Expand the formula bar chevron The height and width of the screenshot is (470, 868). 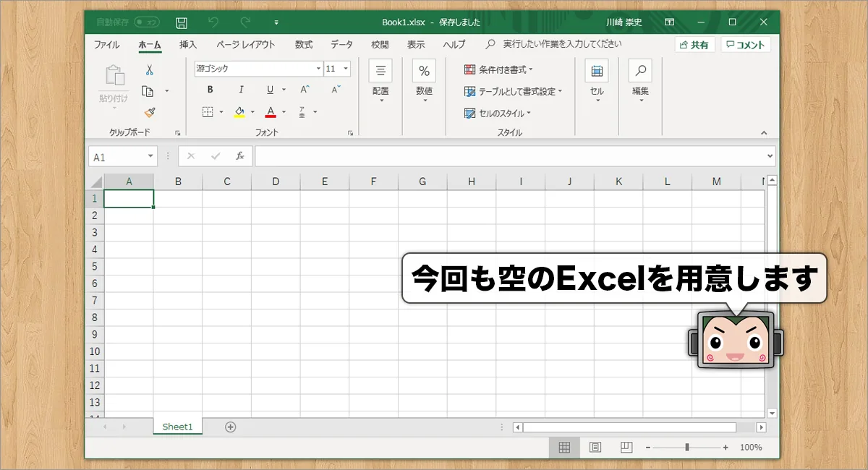[x=770, y=156]
